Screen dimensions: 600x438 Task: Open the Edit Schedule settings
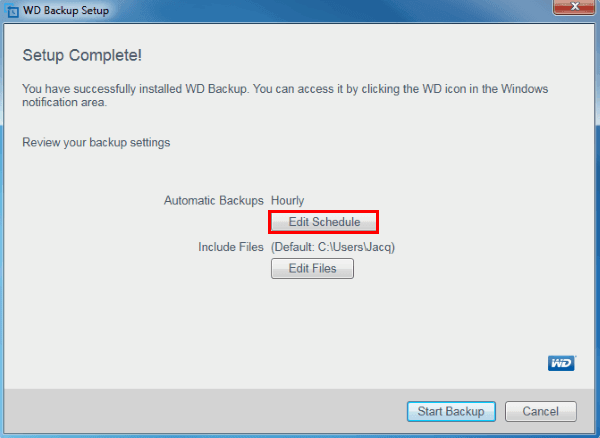tap(323, 221)
